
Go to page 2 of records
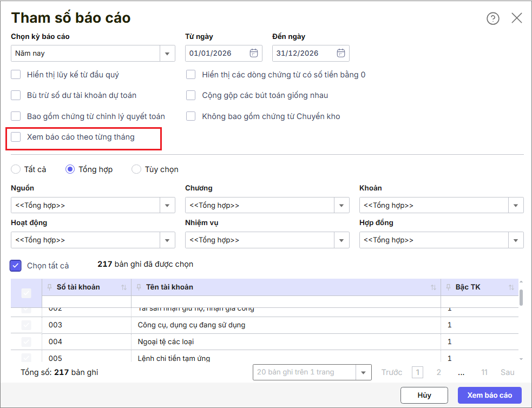click(x=439, y=372)
